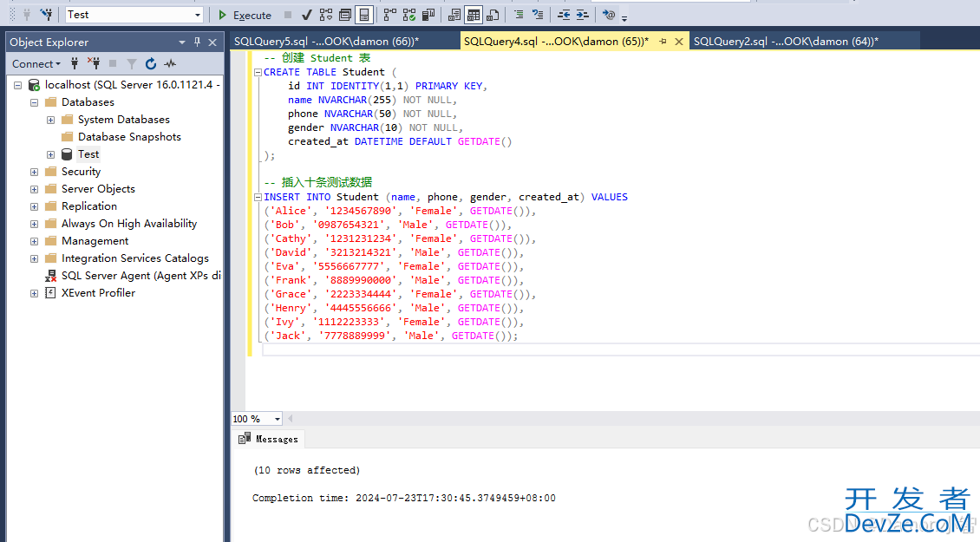Toggle Include Actual Execution Plan
The width and height of the screenshot is (980, 542).
(x=390, y=15)
